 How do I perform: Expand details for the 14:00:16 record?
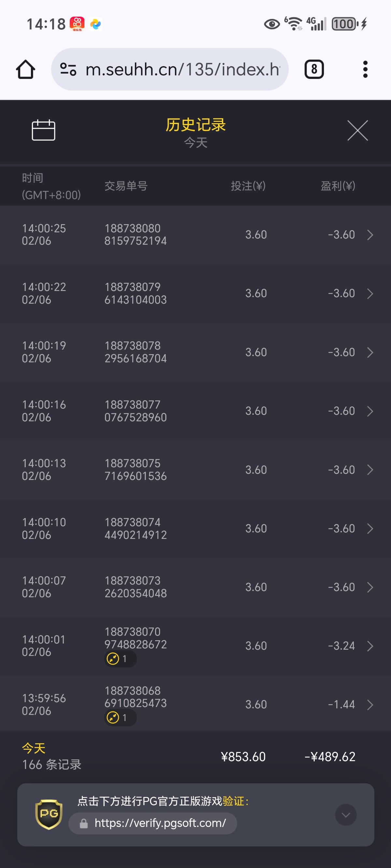tap(370, 411)
